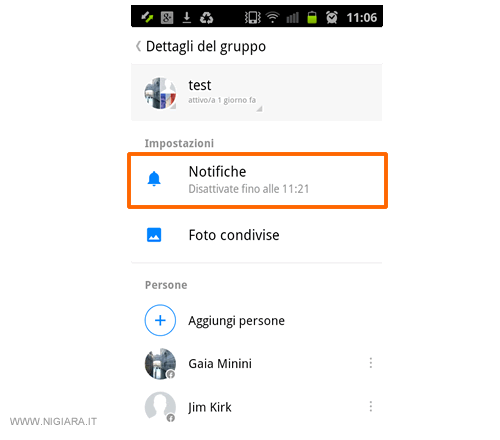Viewport: 500px width, 440px height.
Task: Tap the download arrow in the status bar
Action: point(187,17)
